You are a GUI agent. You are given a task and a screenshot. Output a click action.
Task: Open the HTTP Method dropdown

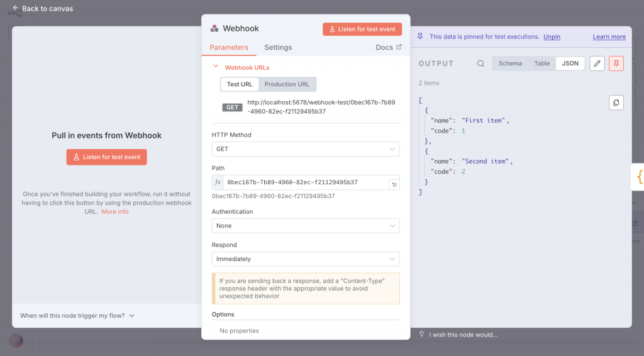[306, 149]
